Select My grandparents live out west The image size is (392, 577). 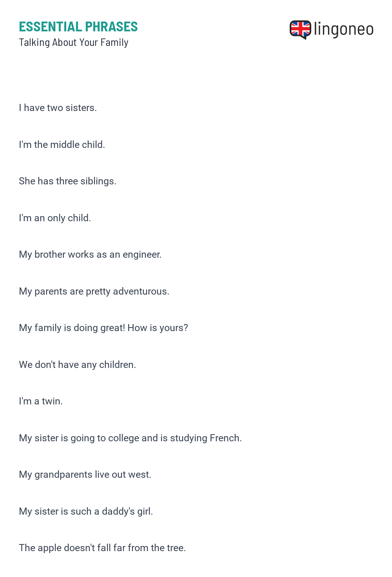pos(85,475)
